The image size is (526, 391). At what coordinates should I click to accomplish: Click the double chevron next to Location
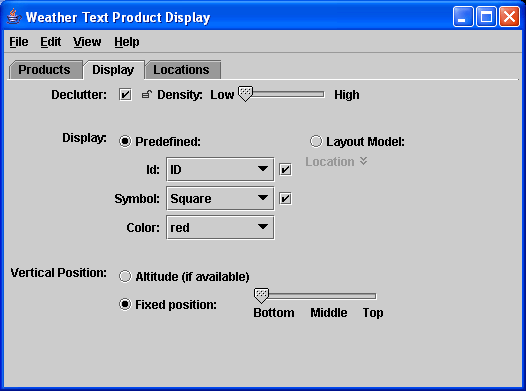tap(364, 161)
